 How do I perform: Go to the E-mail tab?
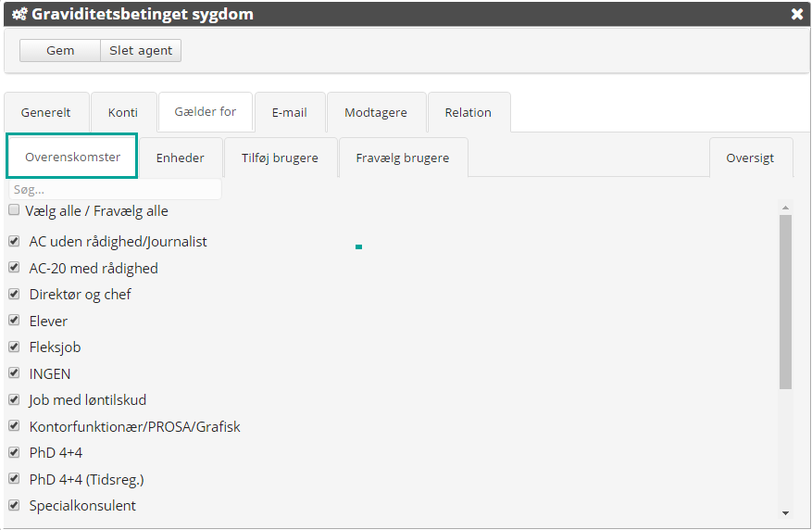(x=290, y=112)
